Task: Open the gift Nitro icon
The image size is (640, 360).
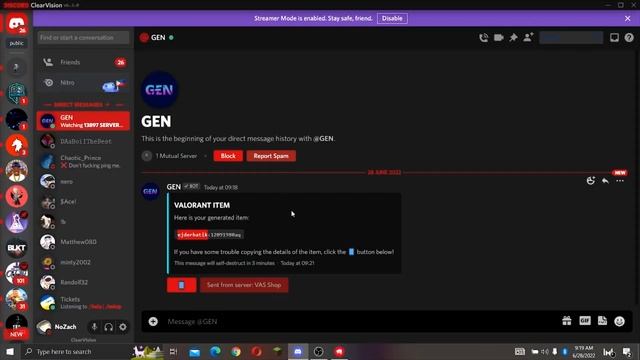Action: pyautogui.click(x=567, y=321)
